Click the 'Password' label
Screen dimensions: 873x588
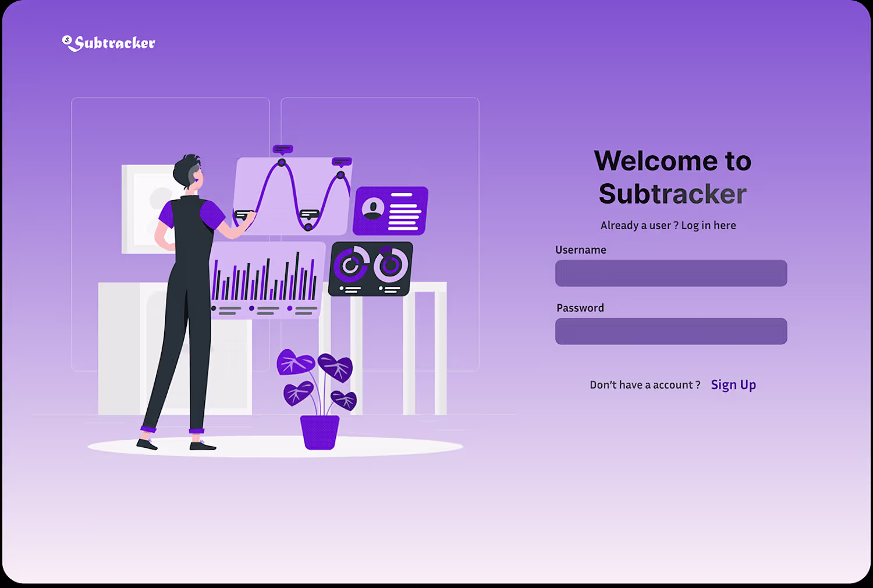tap(580, 308)
